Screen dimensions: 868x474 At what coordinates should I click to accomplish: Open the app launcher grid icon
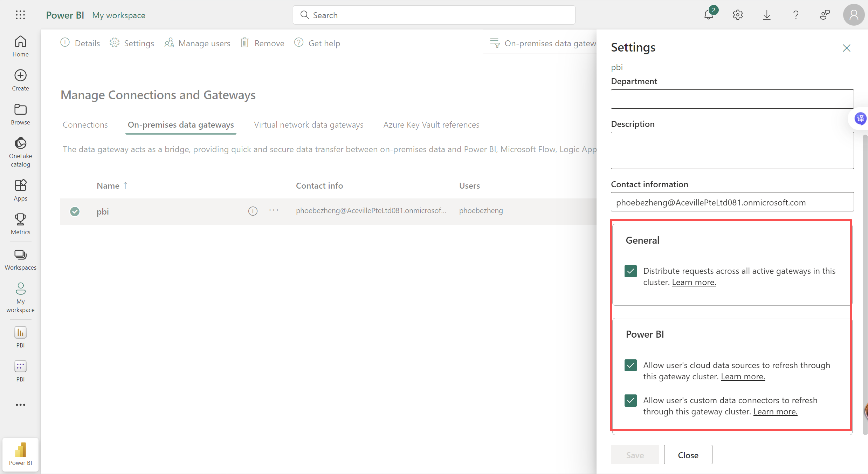[x=20, y=15]
